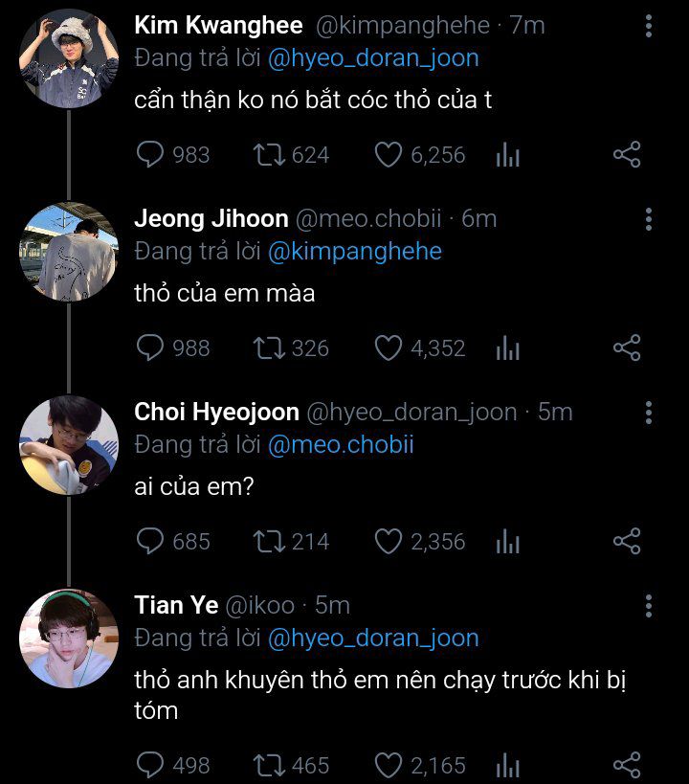This screenshot has width=689, height=784.
Task: View analytics on Kim Kwanghee's tweet
Action: (x=507, y=155)
